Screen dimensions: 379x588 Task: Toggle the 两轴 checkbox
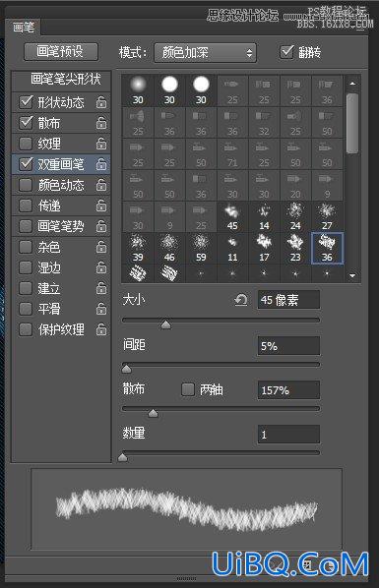188,389
